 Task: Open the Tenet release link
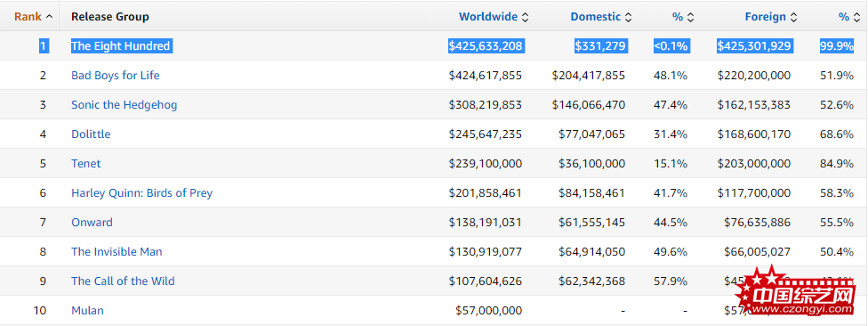[85, 164]
